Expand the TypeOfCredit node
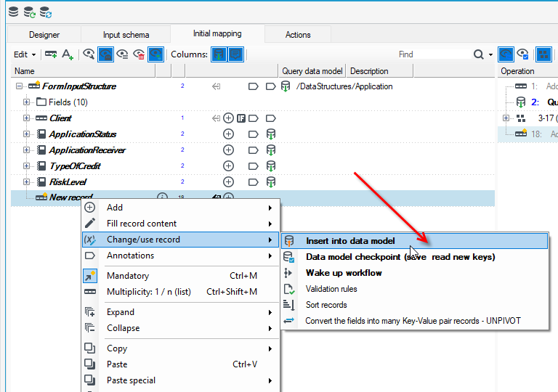This screenshot has height=392, width=558. (x=26, y=166)
